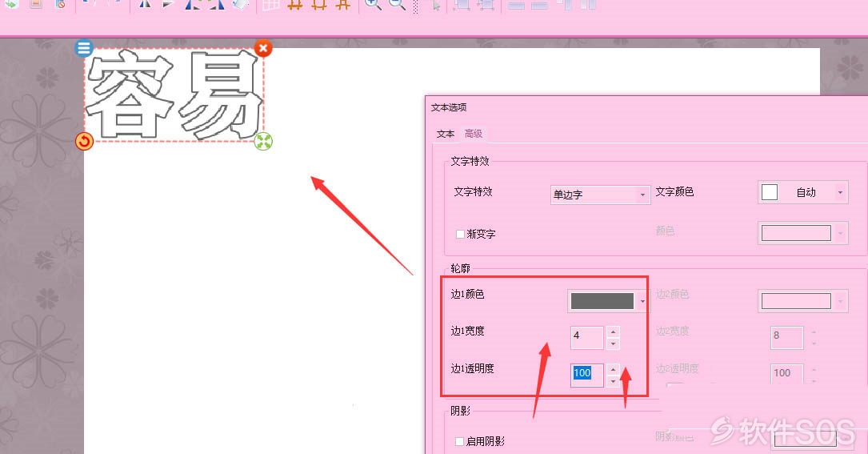Image resolution: width=868 pixels, height=454 pixels.
Task: Click the 边1透明度 field showing 100
Action: [586, 374]
